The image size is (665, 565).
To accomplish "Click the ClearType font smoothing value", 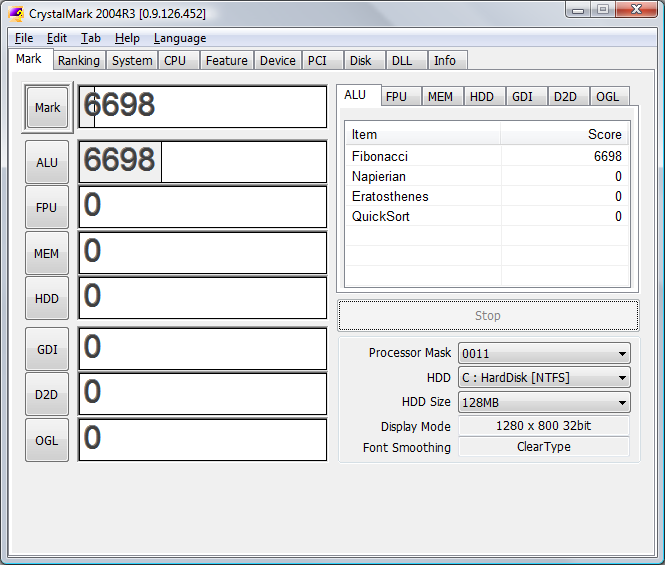I will click(544, 447).
